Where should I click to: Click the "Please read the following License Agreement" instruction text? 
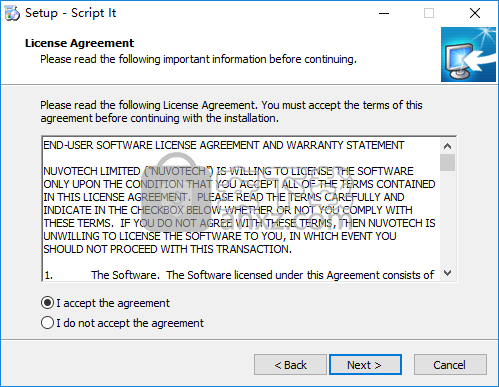(x=231, y=112)
